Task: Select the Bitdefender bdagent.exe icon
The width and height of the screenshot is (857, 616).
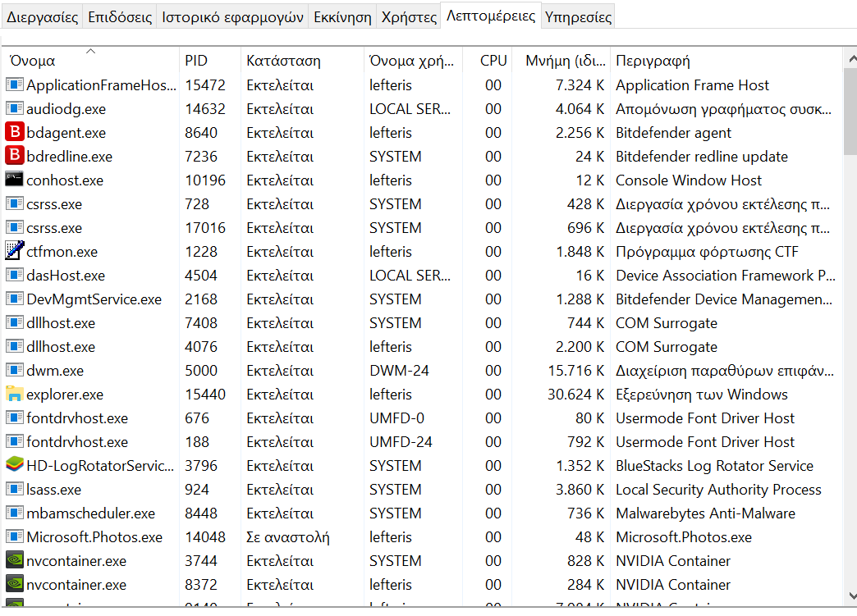Action: 14,132
